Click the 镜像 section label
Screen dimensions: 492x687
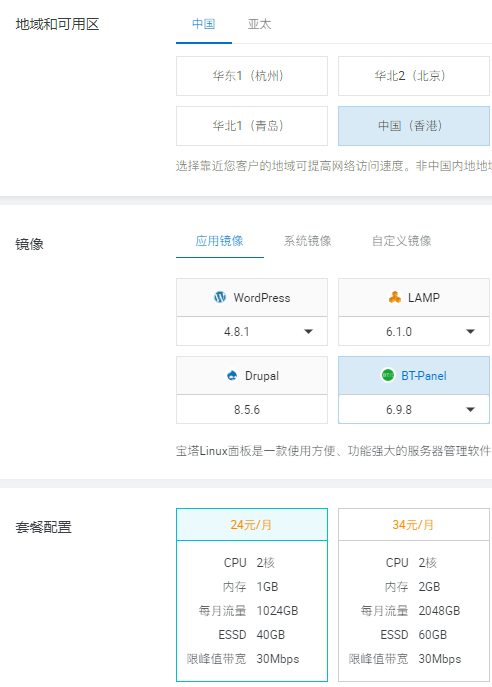(29, 244)
